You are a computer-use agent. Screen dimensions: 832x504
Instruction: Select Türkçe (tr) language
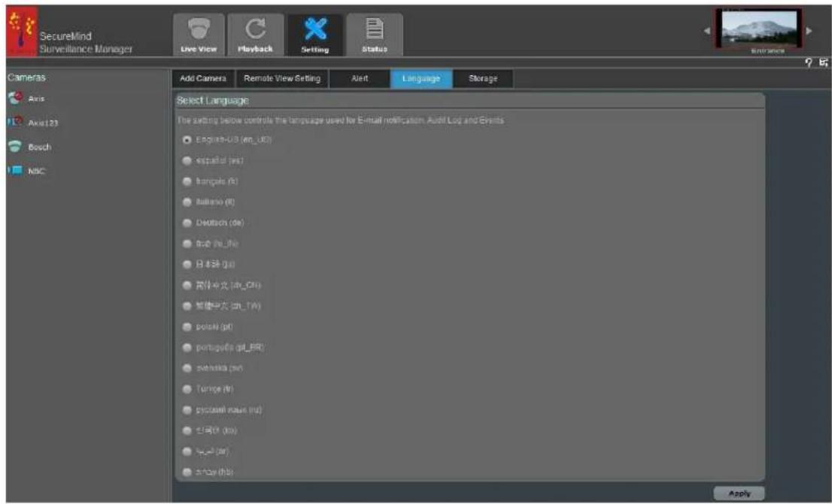pos(187,389)
